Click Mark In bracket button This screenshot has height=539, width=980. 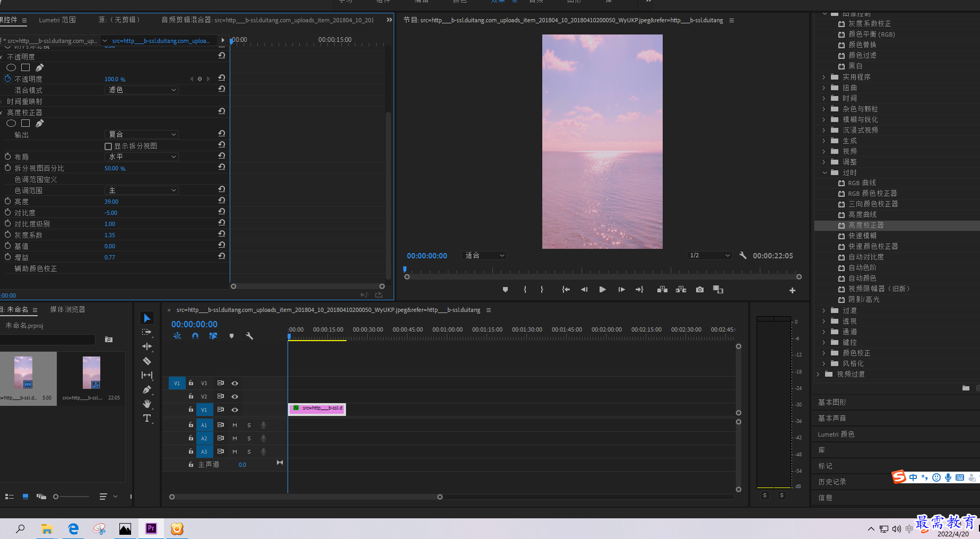click(x=525, y=290)
